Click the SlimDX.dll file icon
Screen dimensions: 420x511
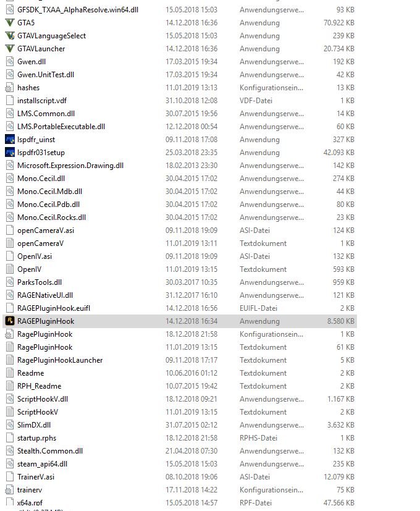[10, 425]
